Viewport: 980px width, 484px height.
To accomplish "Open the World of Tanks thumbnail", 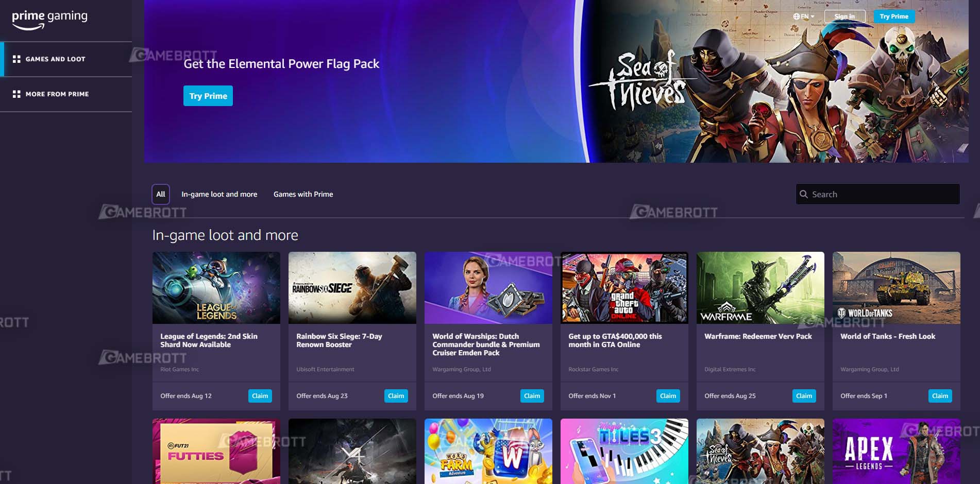I will (x=897, y=288).
